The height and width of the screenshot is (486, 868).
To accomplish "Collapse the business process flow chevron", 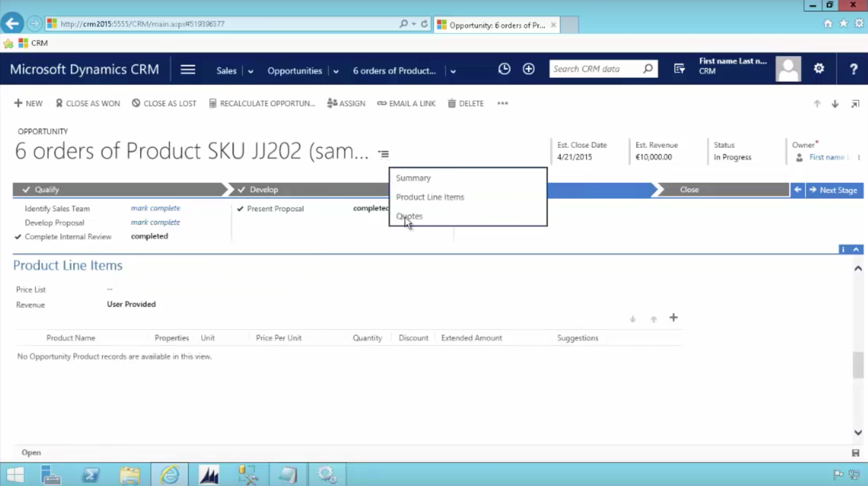I will (856, 250).
